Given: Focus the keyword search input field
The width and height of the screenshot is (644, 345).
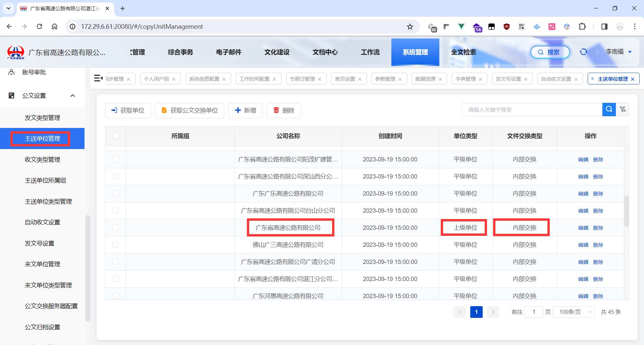Looking at the screenshot, I should tap(532, 110).
